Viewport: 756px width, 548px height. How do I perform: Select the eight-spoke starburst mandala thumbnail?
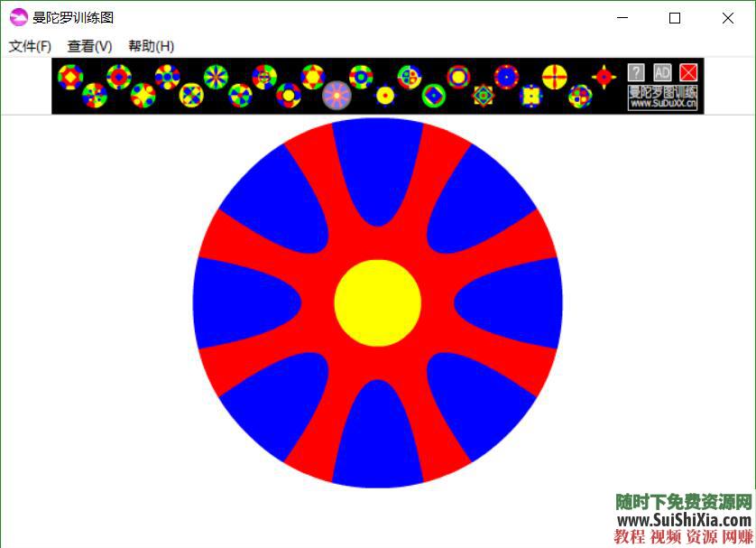point(216,77)
